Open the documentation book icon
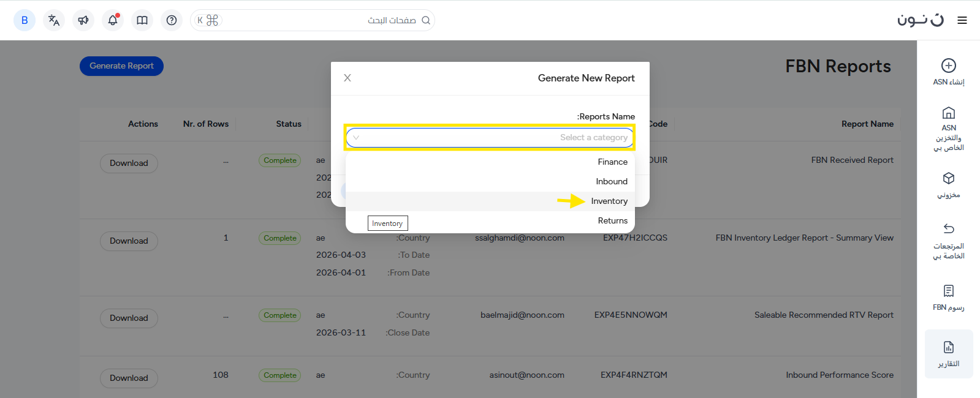This screenshot has height=398, width=980. point(142,20)
